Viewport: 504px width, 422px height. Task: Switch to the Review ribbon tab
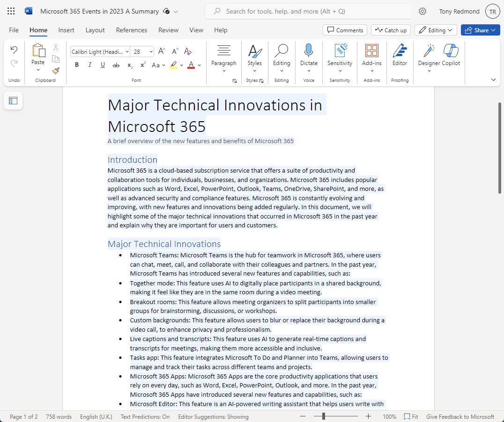[x=168, y=29]
